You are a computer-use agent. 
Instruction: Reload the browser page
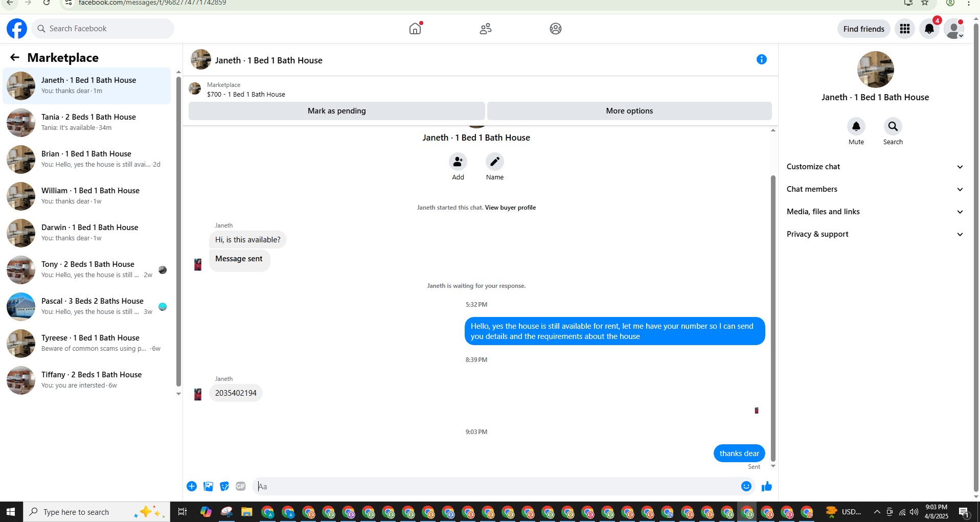47,3
